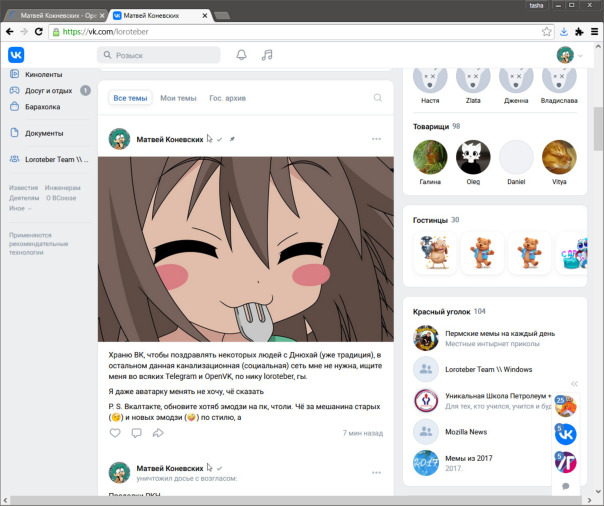Screen dimensions: 604x506
Task: Click the VK logo home icon
Action: click(x=16, y=55)
